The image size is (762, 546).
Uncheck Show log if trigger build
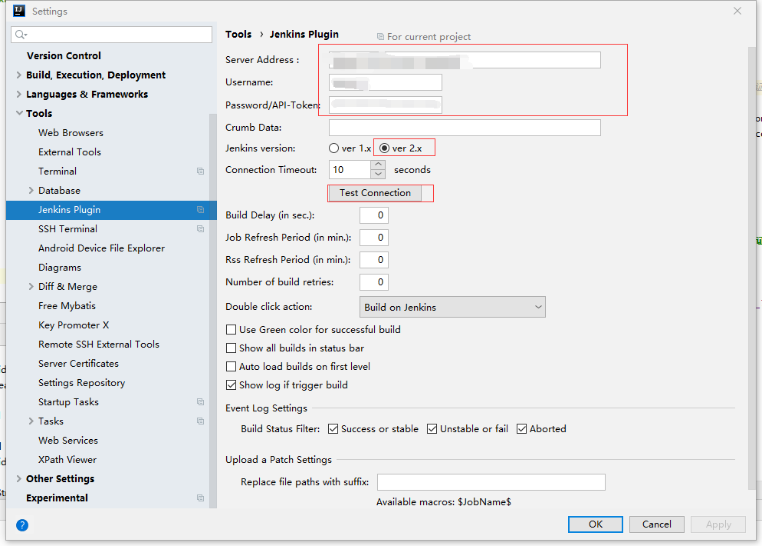tap(231, 385)
